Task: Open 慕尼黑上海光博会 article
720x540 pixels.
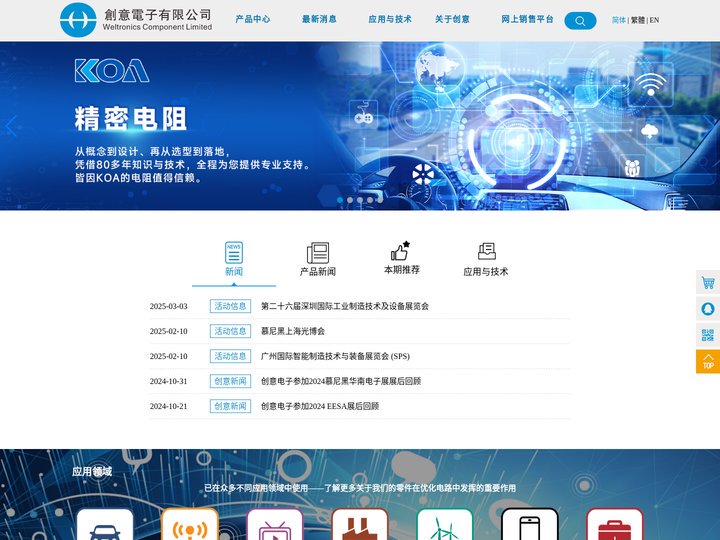Action: [293, 331]
